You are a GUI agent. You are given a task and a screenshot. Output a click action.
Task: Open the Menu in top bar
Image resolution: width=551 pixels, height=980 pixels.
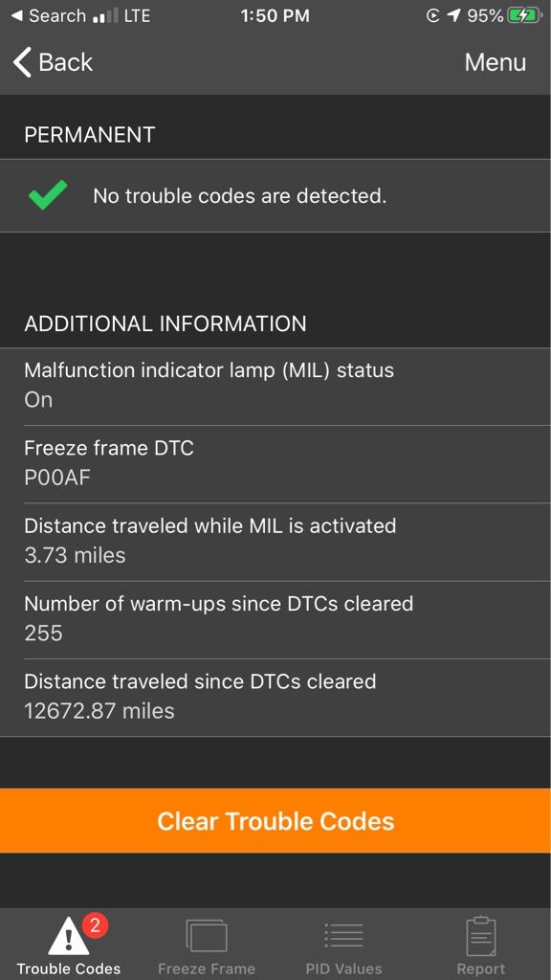496,62
